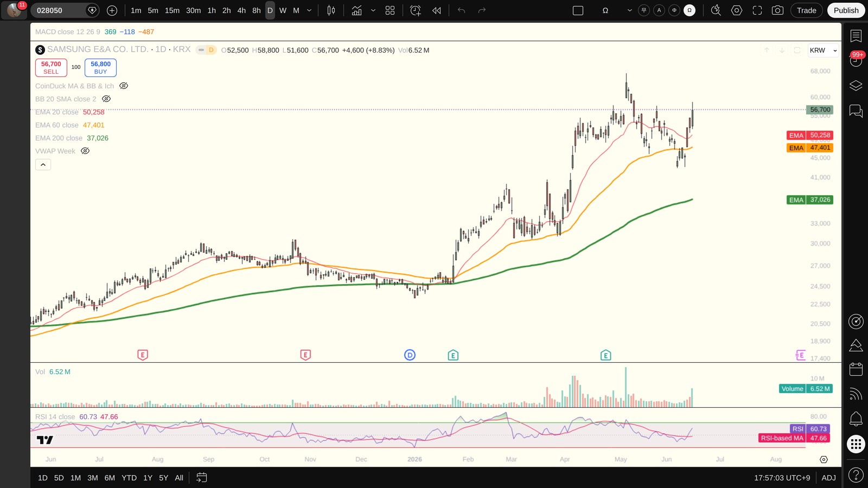Viewport: 868px width, 488px height.
Task: Open the chats speech bubble icon
Action: tap(856, 111)
